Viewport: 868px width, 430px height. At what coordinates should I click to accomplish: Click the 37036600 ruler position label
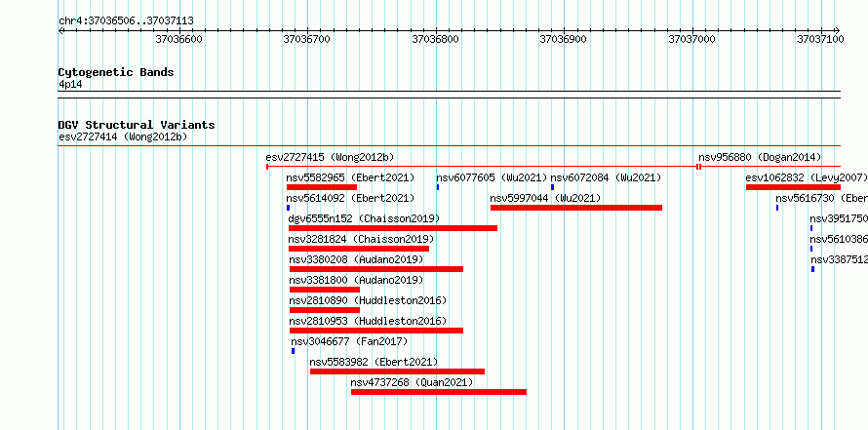(178, 39)
